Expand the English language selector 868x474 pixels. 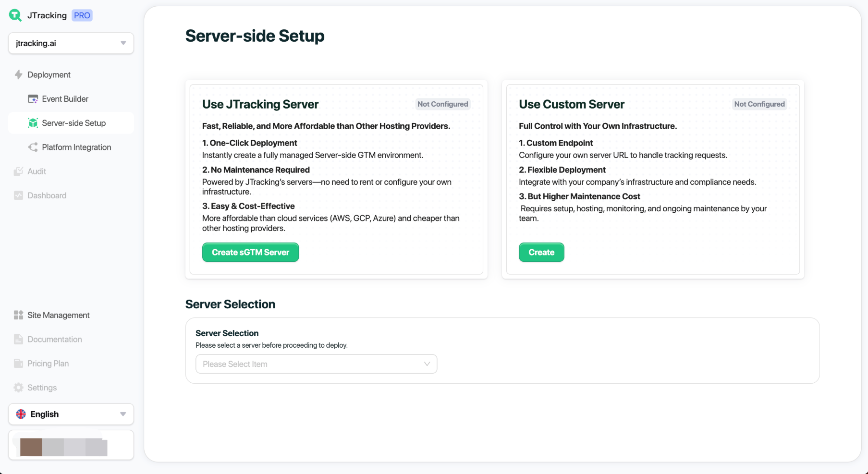(x=71, y=414)
